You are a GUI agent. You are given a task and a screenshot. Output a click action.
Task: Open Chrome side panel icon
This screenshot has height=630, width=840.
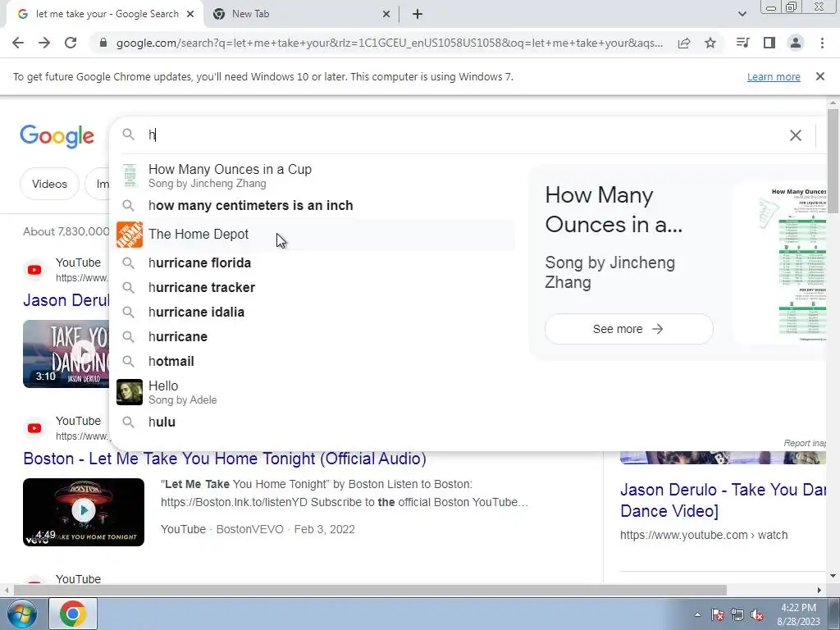click(x=769, y=43)
